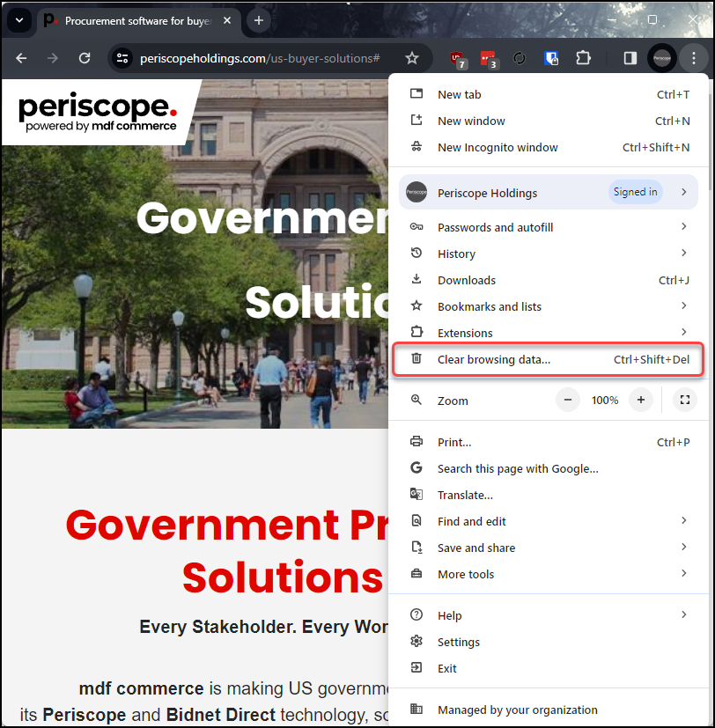Expand the Passwords and autofill submenu arrow
Viewport: 715px width, 728px height.
[x=684, y=226]
